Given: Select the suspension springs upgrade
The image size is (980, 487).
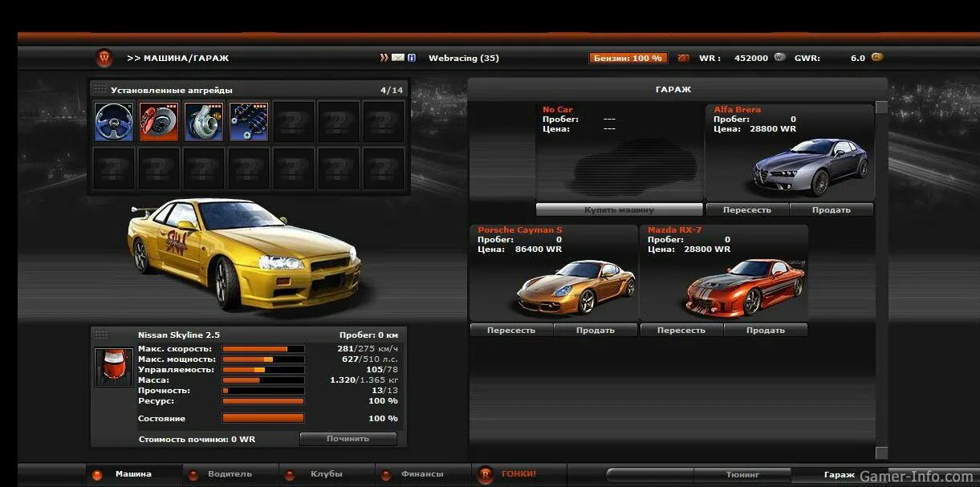Looking at the screenshot, I should [249, 121].
